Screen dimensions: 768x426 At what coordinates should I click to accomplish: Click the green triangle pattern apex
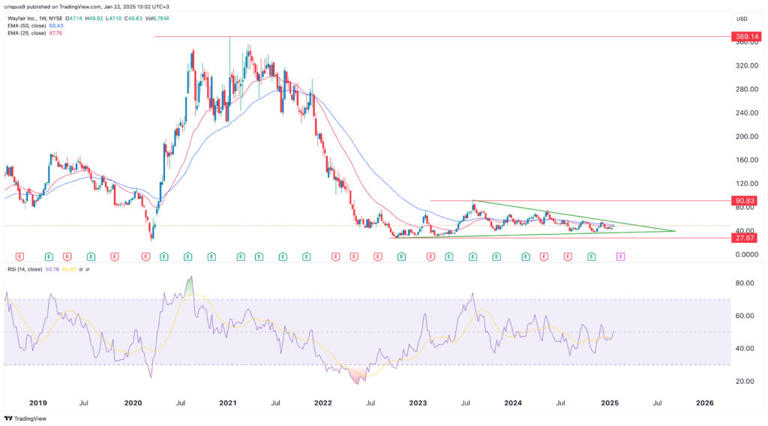pos(676,231)
